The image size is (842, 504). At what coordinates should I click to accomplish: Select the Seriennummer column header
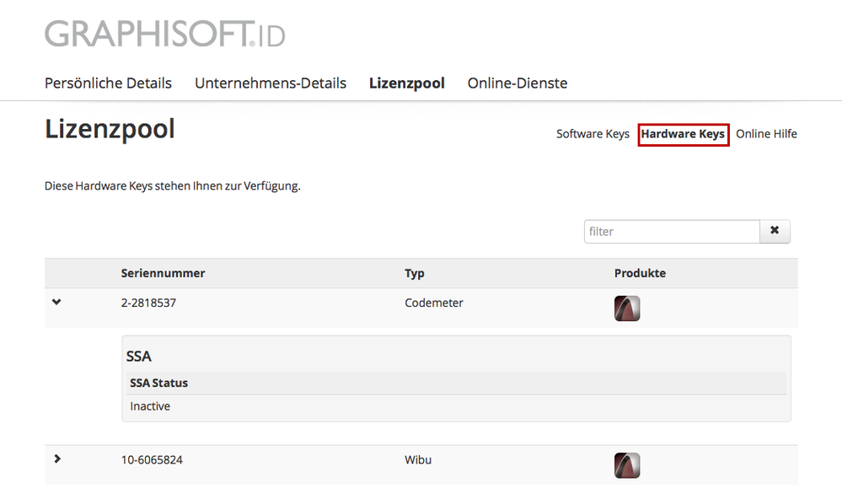163,273
